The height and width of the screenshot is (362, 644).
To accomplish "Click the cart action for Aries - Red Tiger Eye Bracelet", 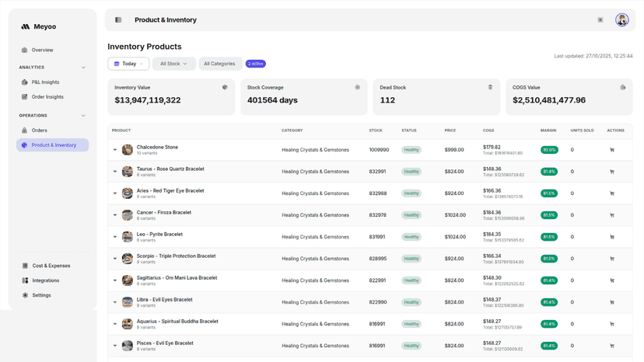I will [612, 193].
